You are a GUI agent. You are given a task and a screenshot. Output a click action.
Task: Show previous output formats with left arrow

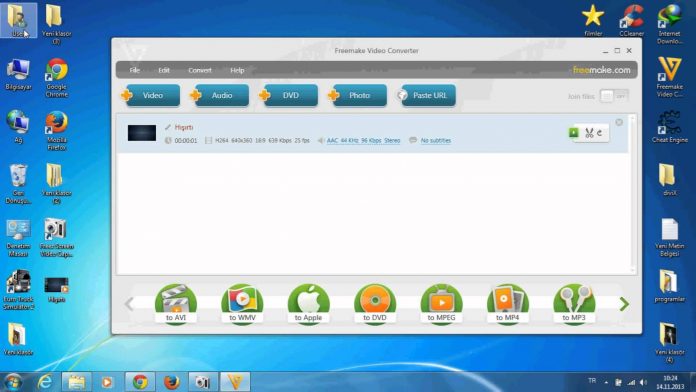coord(129,304)
